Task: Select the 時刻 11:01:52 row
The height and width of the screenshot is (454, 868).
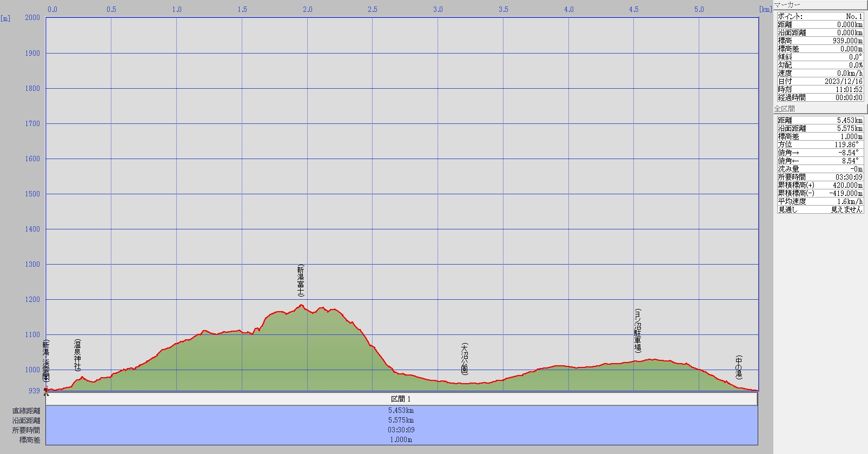Action: (x=820, y=89)
